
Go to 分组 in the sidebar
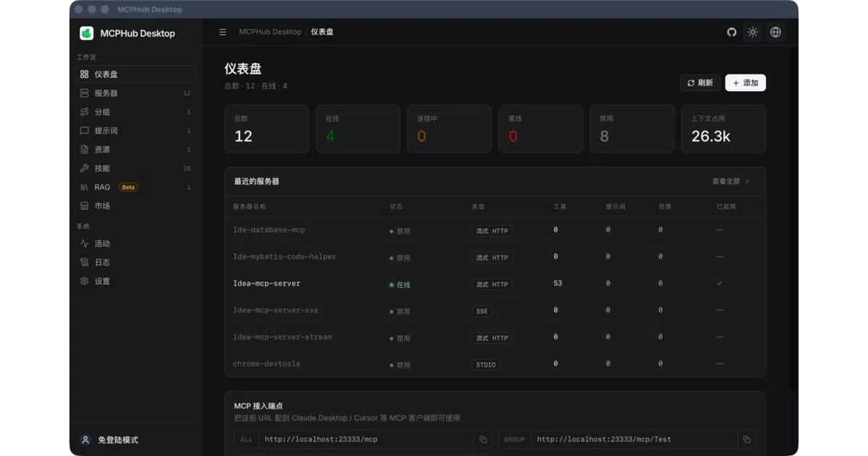(135, 112)
